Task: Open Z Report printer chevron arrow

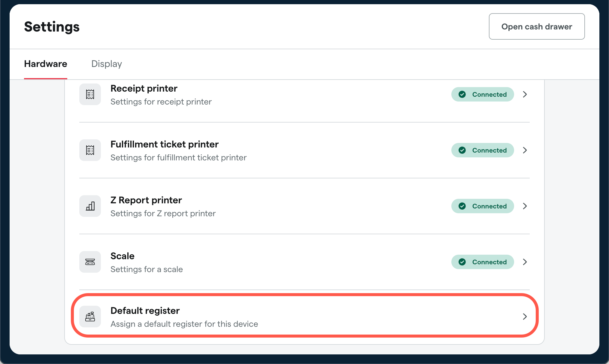Action: (525, 206)
